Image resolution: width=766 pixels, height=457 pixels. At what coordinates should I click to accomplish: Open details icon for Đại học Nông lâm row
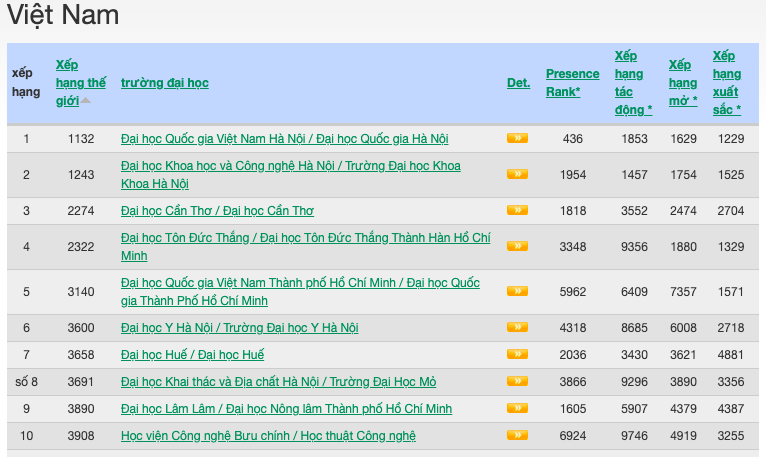(517, 408)
